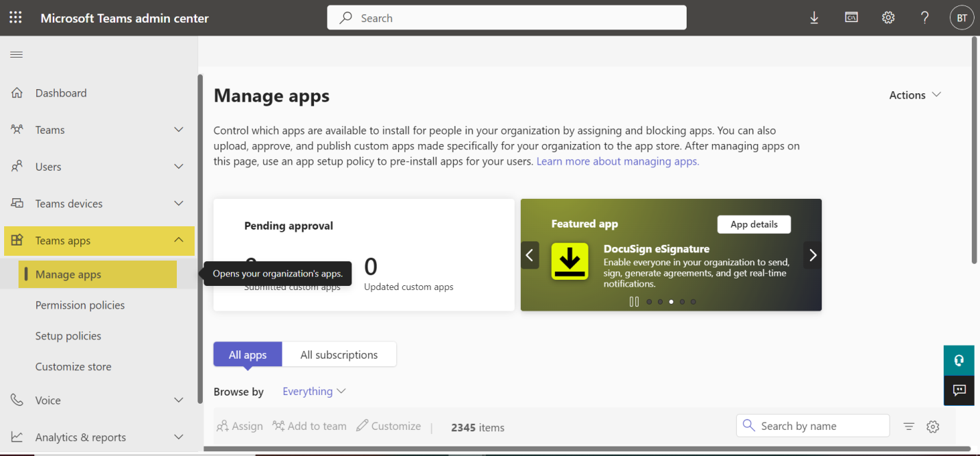Collapse navigation with hamburger icon
Image resolution: width=980 pixels, height=456 pixels.
coord(16,55)
